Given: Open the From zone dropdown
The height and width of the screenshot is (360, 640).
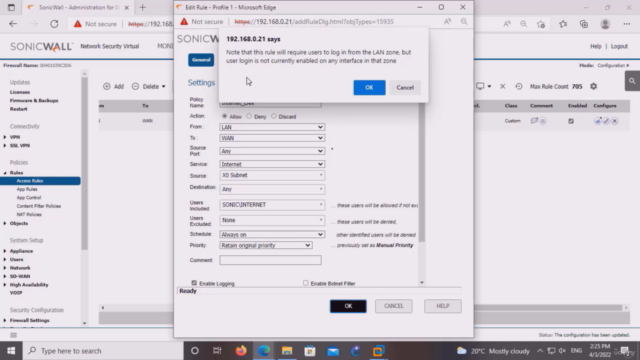Looking at the screenshot, I should coord(272,127).
